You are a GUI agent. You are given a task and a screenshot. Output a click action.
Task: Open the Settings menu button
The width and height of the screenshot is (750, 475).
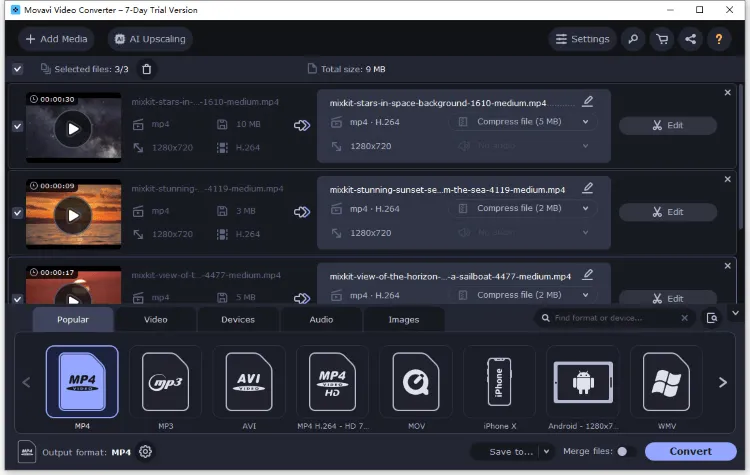pyautogui.click(x=582, y=39)
